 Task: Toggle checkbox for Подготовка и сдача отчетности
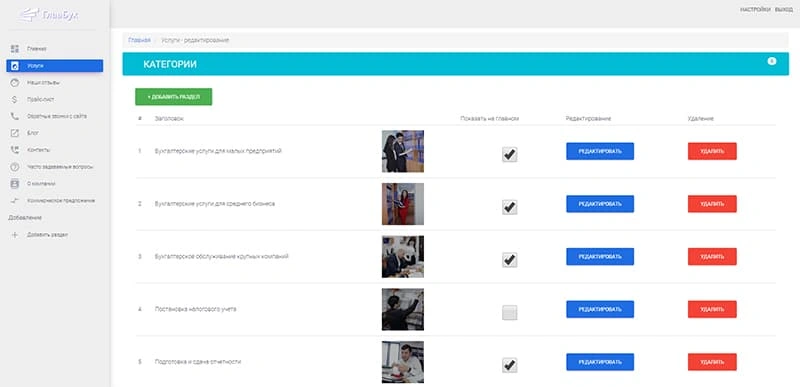coord(509,365)
